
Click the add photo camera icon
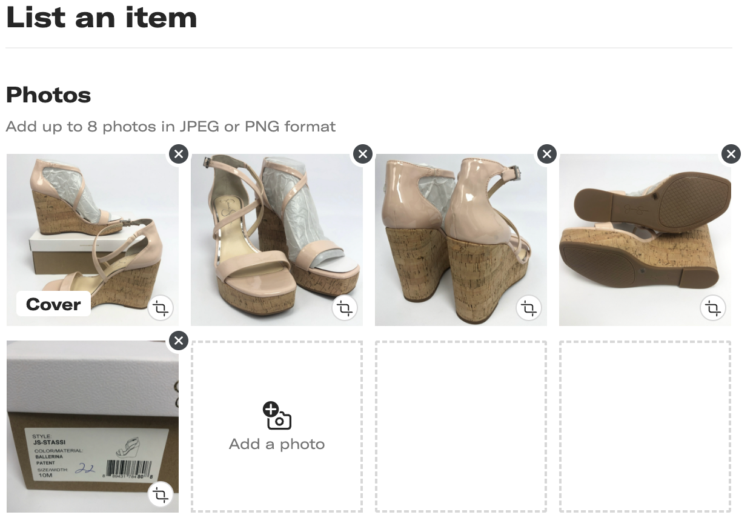pyautogui.click(x=277, y=416)
